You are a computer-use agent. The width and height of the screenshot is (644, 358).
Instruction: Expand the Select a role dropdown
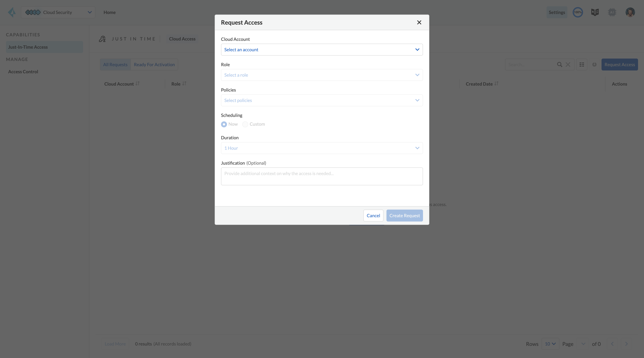click(x=321, y=75)
